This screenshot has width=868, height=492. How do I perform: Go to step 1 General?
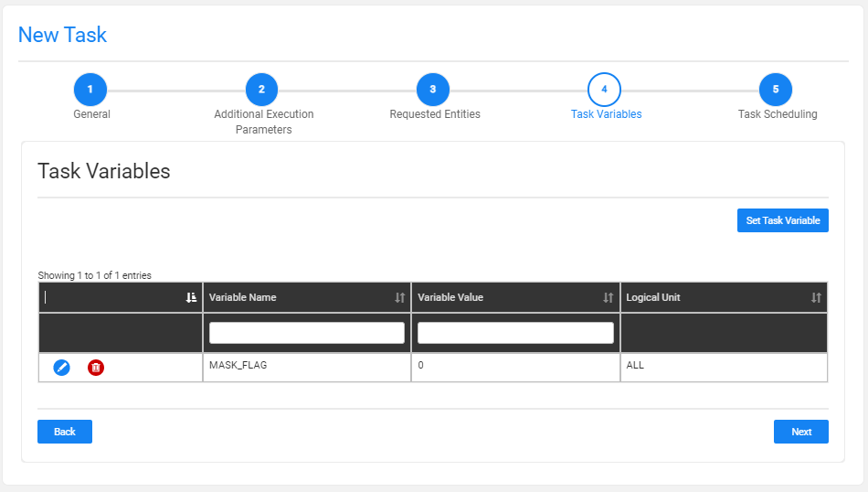(90, 90)
